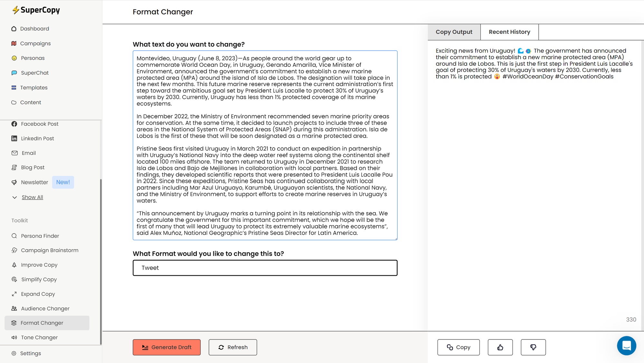The width and height of the screenshot is (644, 363).
Task: Switch to the Recent History tab
Action: coord(509,32)
